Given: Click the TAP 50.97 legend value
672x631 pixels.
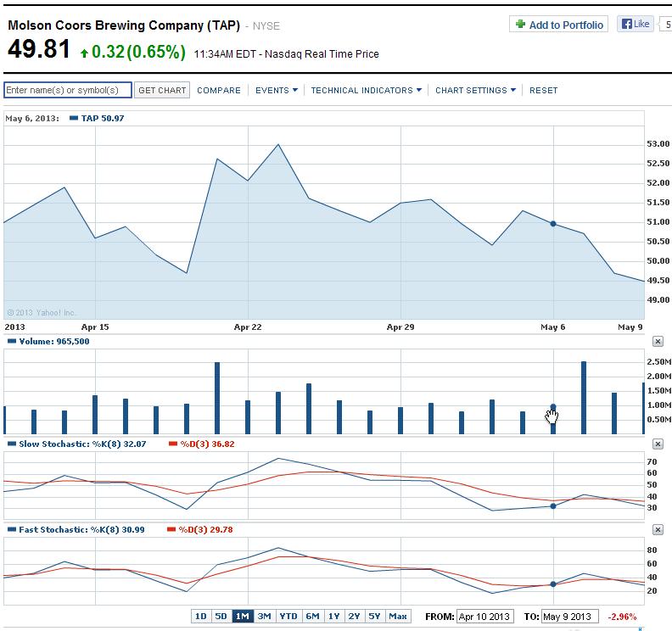Looking at the screenshot, I should tap(103, 118).
